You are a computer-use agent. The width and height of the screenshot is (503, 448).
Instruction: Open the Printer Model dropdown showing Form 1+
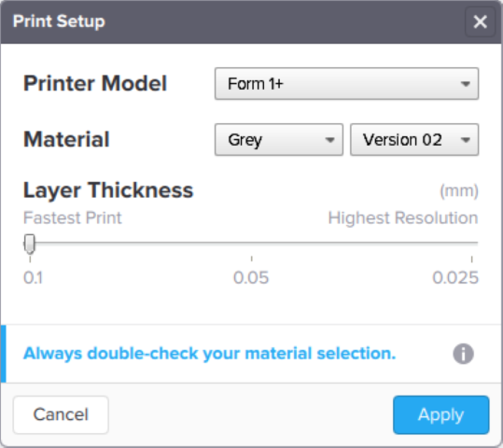(346, 84)
